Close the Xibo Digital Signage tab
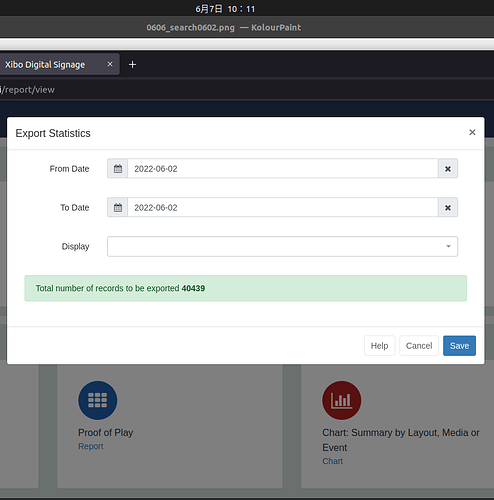The height and width of the screenshot is (500, 494). click(110, 64)
